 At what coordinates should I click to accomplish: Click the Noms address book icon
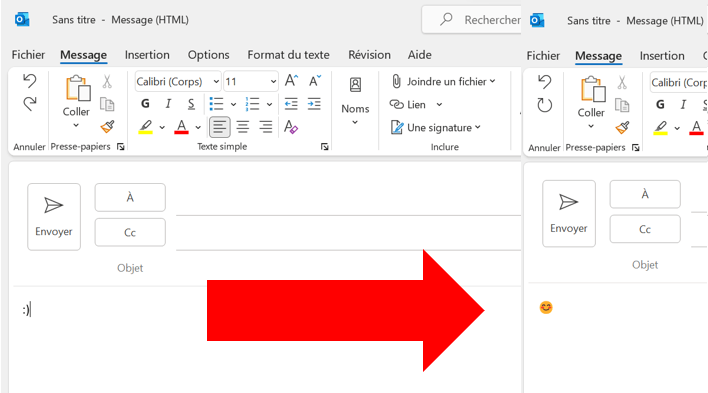(355, 84)
